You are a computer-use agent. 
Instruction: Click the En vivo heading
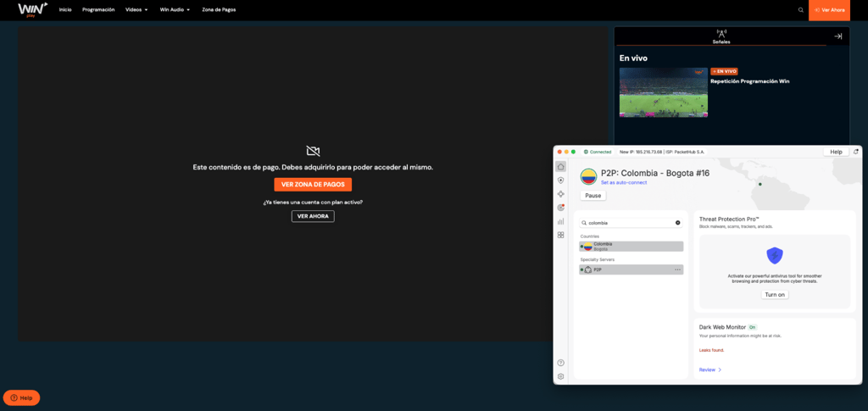click(x=633, y=58)
